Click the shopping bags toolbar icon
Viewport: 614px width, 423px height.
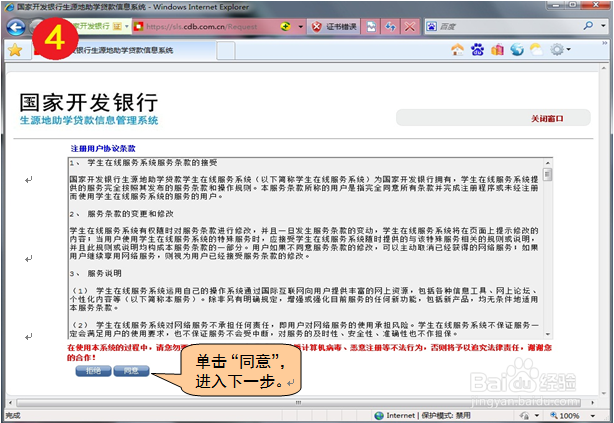coord(497,50)
